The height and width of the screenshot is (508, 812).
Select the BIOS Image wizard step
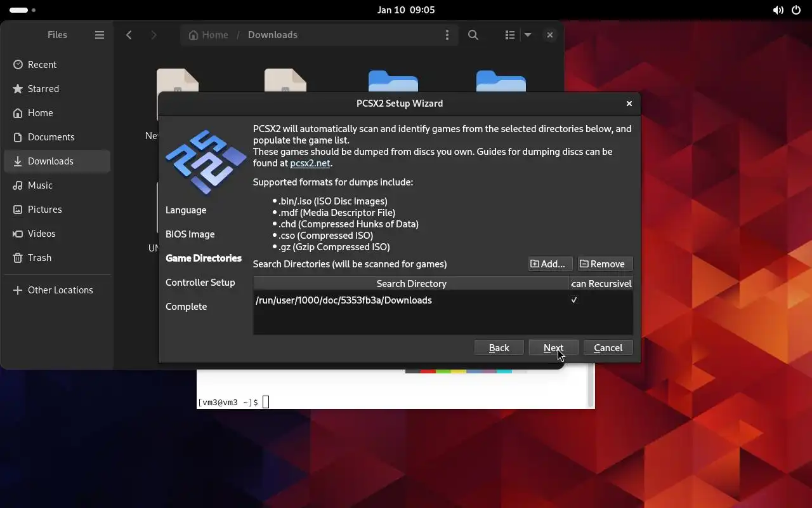190,234
